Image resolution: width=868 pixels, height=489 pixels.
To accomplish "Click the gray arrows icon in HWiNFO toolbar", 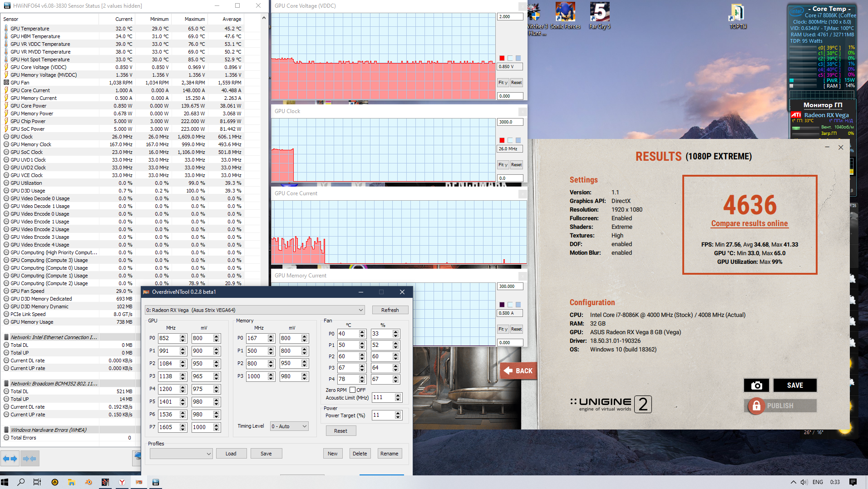I will pos(30,459).
